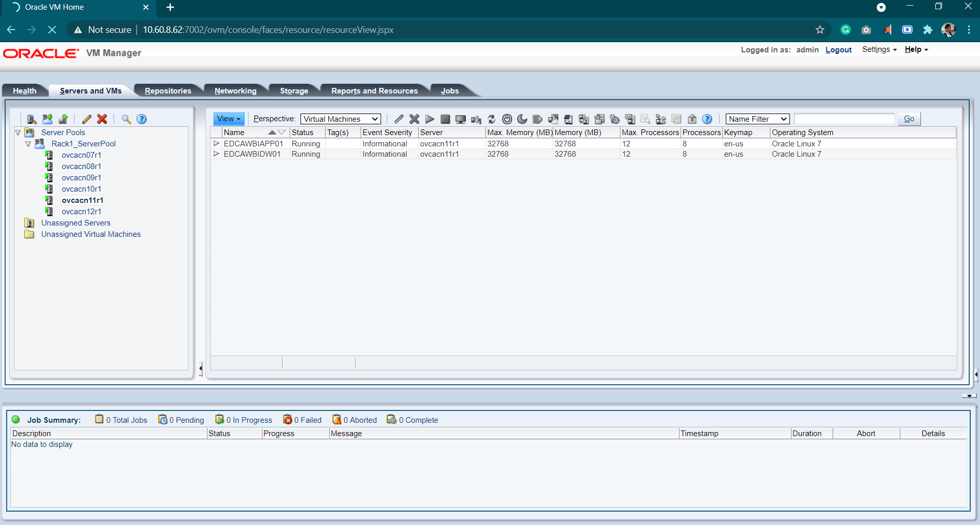
Task: Click the Go filter button
Action: click(909, 119)
